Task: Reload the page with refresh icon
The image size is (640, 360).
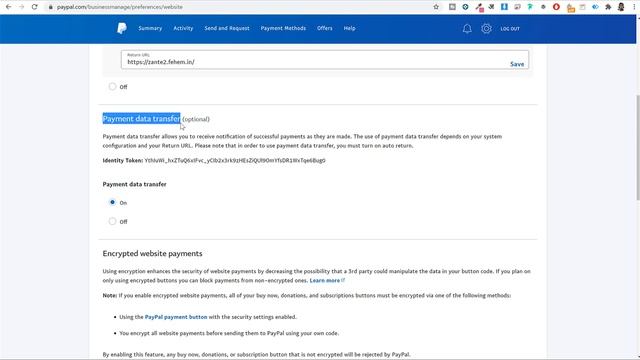Action: coord(35,7)
